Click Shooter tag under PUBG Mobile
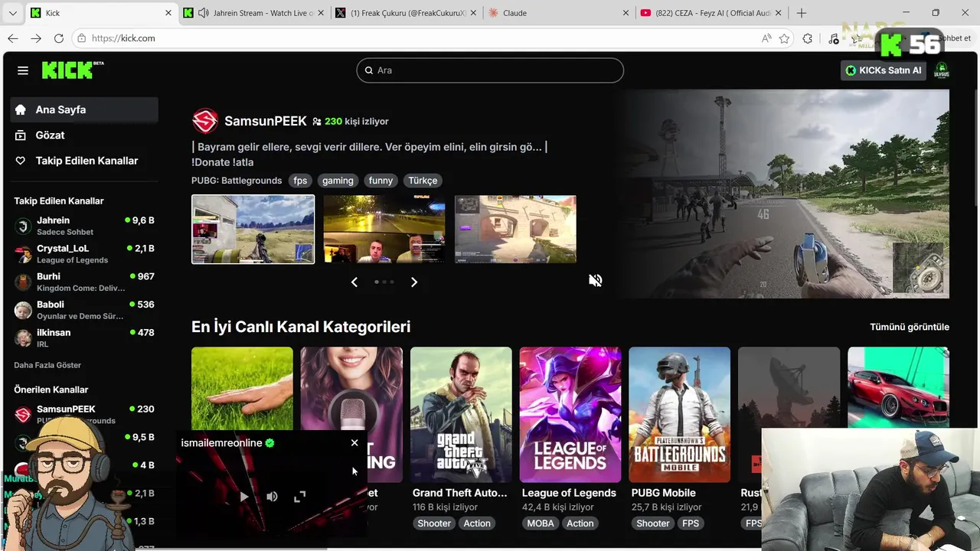 [x=653, y=523]
